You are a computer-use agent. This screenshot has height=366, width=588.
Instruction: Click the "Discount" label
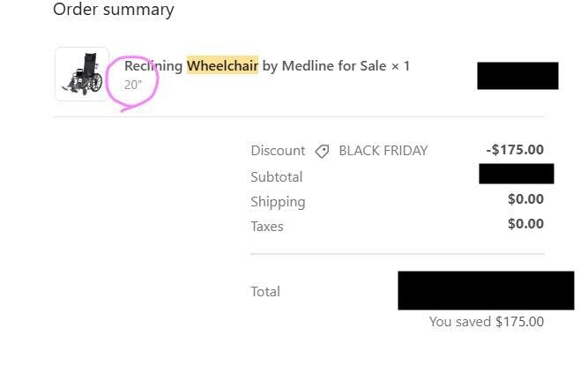coord(278,151)
